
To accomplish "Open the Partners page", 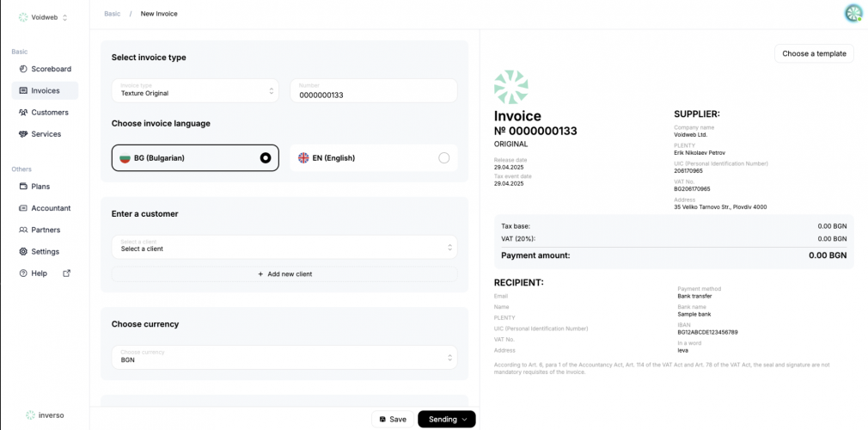I will pos(45,230).
